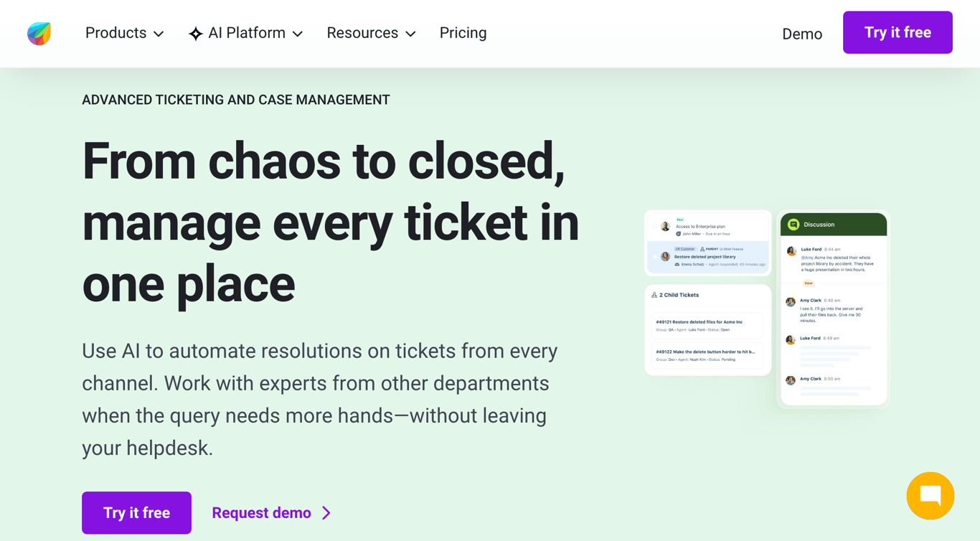The height and width of the screenshot is (541, 980).
Task: Click the icon beside 2 Child Tickets
Action: (654, 295)
